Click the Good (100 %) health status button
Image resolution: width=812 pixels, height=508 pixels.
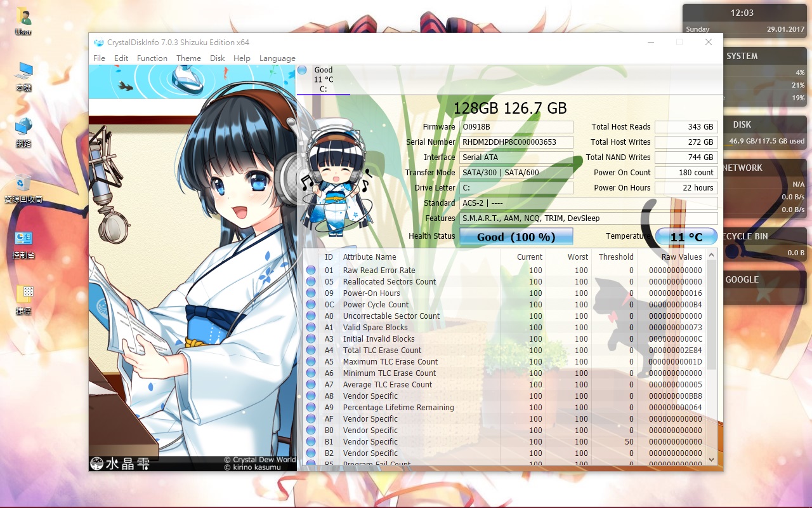(x=516, y=237)
